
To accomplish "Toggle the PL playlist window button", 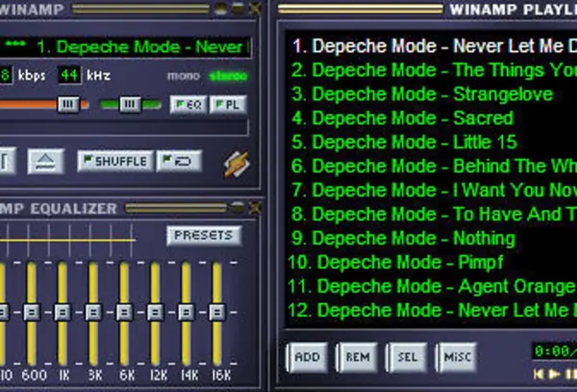I will [x=228, y=105].
